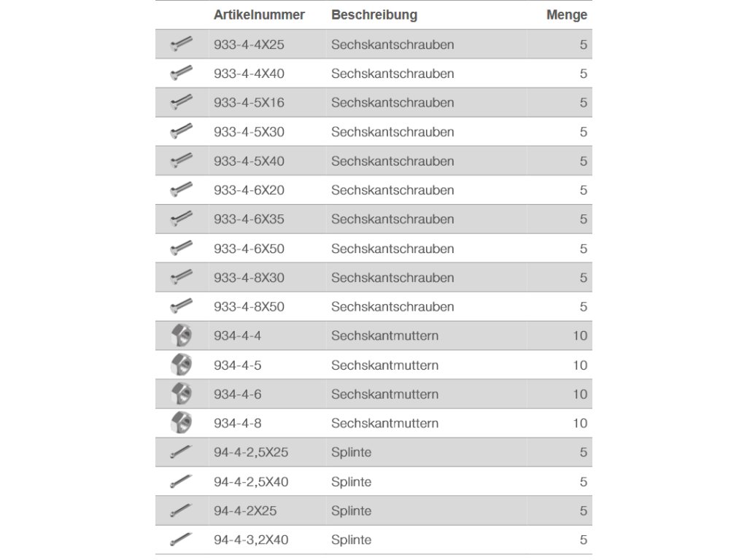Click the screw icon for 933-4-4X25

pyautogui.click(x=181, y=44)
